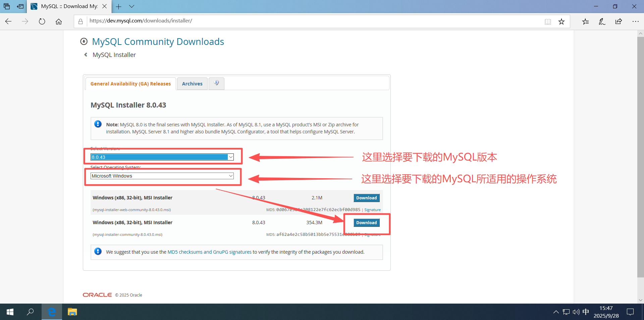Open the Operating System dropdown Microsoft Windows
The image size is (644, 320).
pyautogui.click(x=162, y=176)
